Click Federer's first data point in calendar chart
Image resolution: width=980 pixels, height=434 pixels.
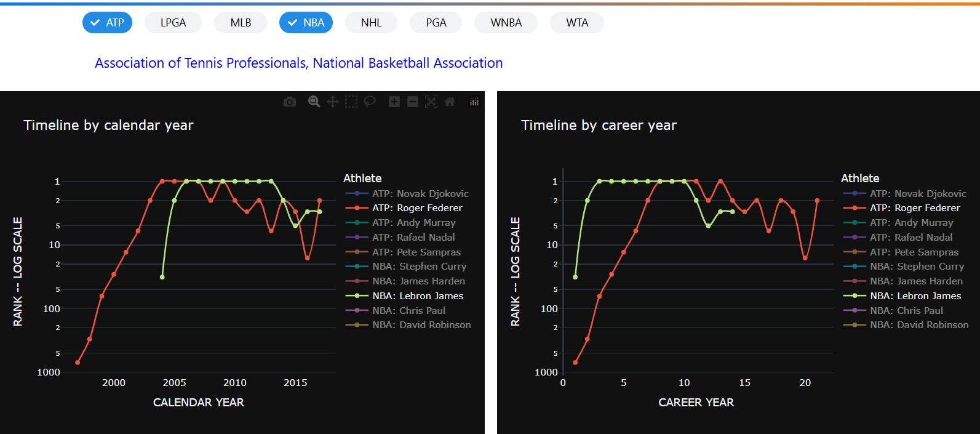tap(78, 363)
